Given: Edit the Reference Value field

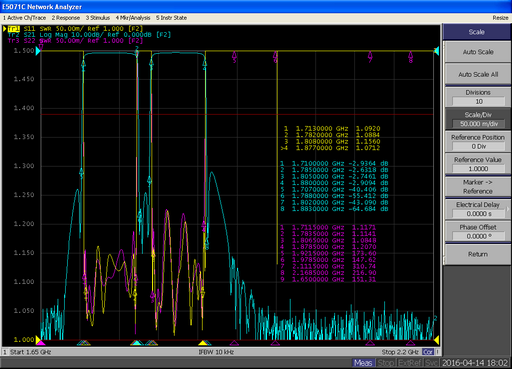Looking at the screenshot, I should click(478, 169).
